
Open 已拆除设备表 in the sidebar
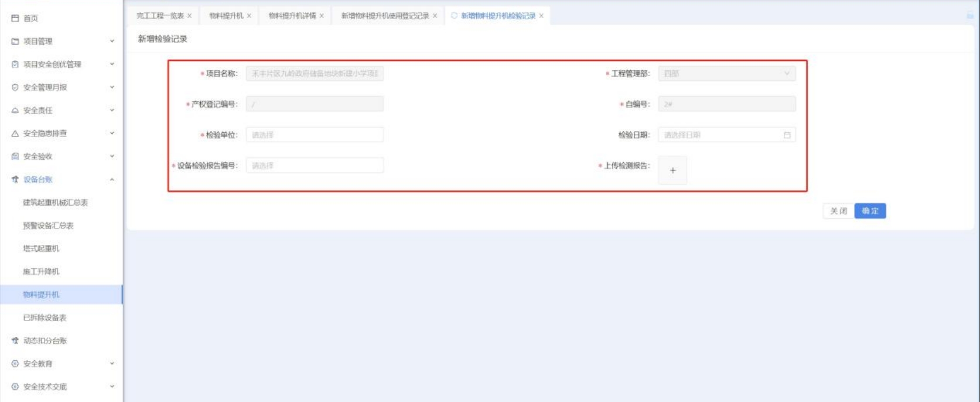(45, 318)
